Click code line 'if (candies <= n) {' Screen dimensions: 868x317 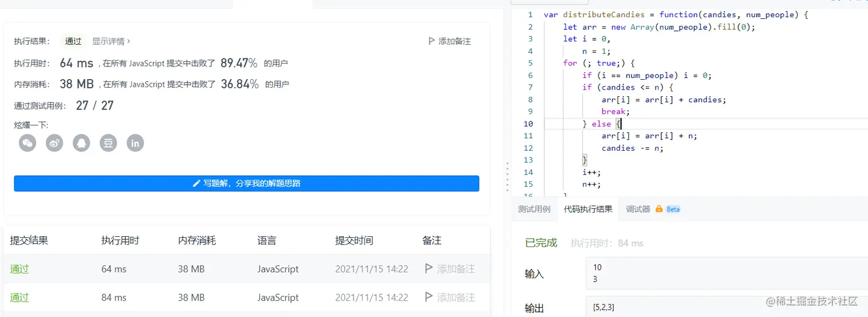(627, 87)
